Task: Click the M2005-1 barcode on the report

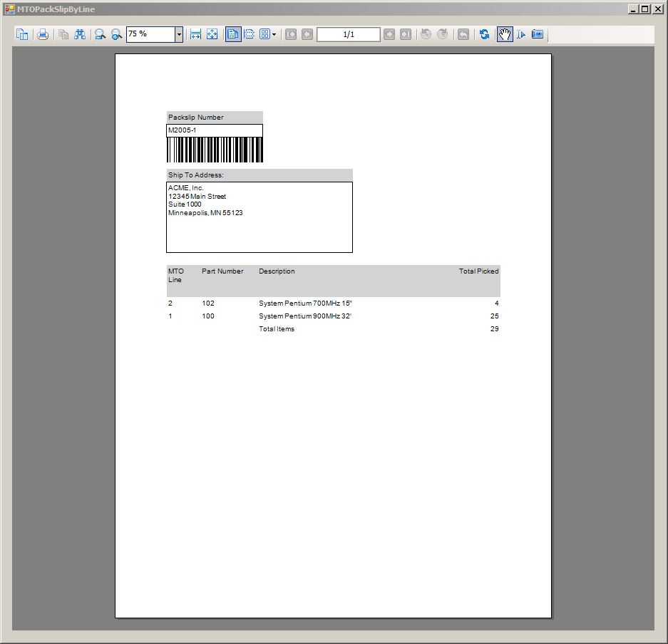Action: [x=215, y=150]
